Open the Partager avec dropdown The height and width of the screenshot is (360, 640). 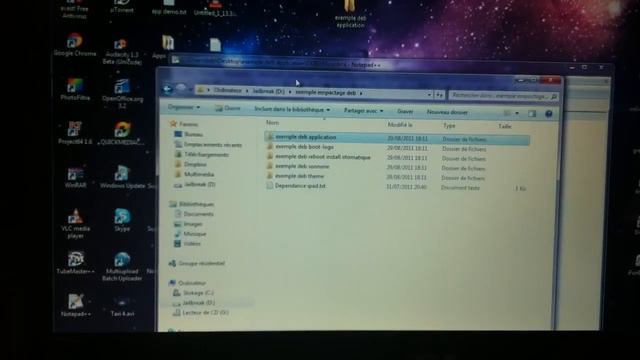click(363, 111)
